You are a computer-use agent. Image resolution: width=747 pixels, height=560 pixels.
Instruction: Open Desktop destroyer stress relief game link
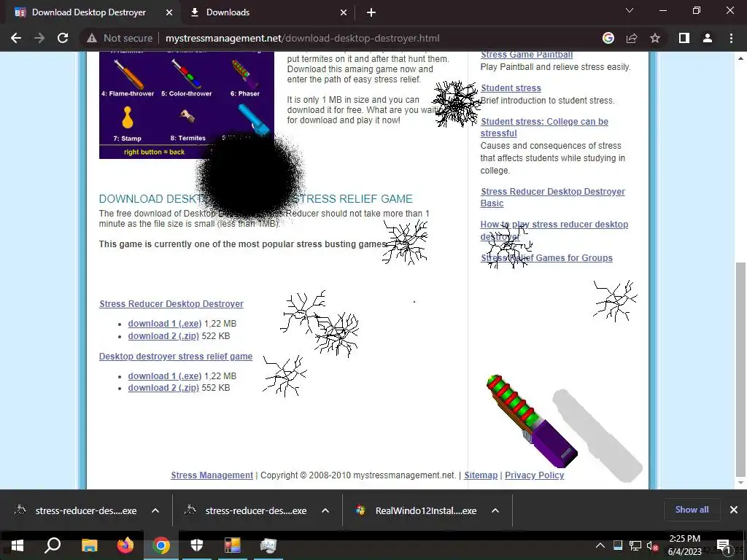175,357
